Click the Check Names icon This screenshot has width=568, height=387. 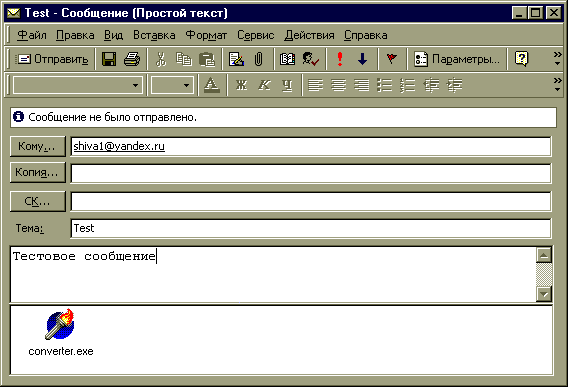point(310,59)
